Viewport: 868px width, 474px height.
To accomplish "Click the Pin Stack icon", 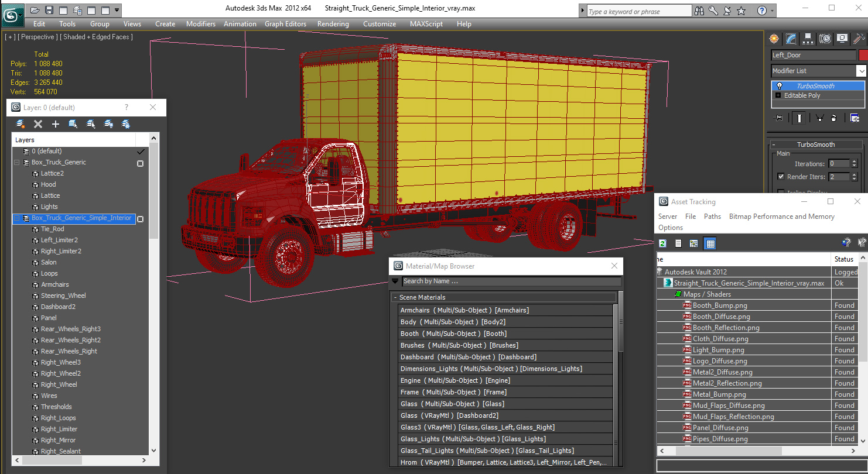I will (x=778, y=118).
